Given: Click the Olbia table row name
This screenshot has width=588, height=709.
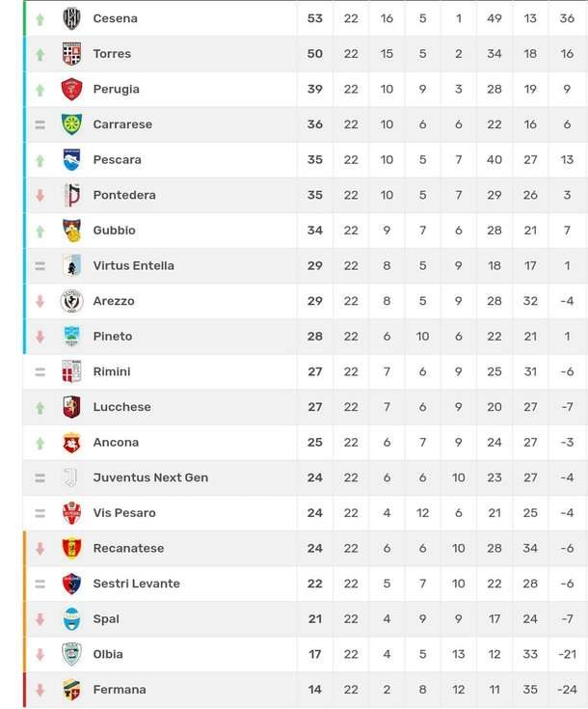Looking at the screenshot, I should coord(108,654).
